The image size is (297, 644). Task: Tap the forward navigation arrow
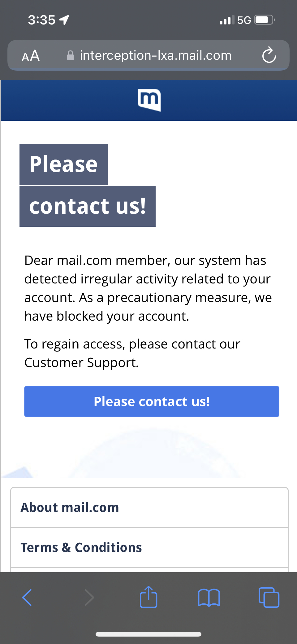(89, 597)
